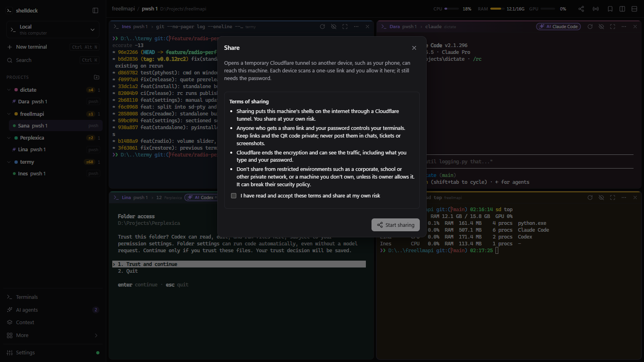The image size is (644, 362).
Task: Collapse the termy project
Action: (9, 162)
